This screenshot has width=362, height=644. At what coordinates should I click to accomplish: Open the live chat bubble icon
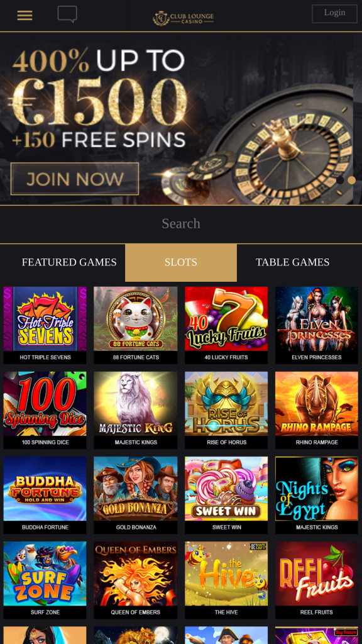pos(67,14)
